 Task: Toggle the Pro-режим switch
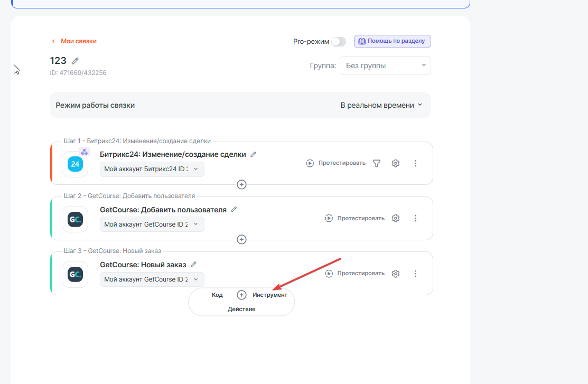tap(339, 42)
